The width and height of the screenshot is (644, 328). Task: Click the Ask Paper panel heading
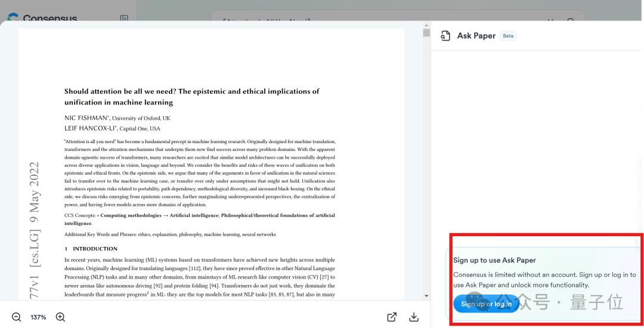pos(476,36)
